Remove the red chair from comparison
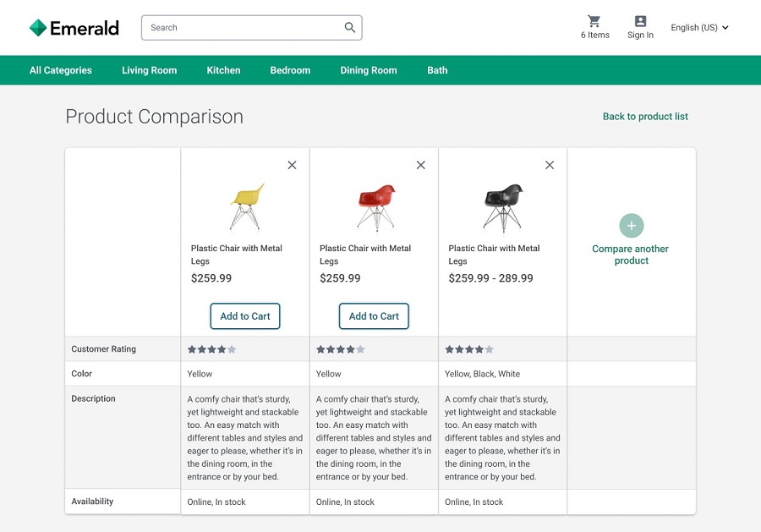The height and width of the screenshot is (532, 761). (x=421, y=165)
